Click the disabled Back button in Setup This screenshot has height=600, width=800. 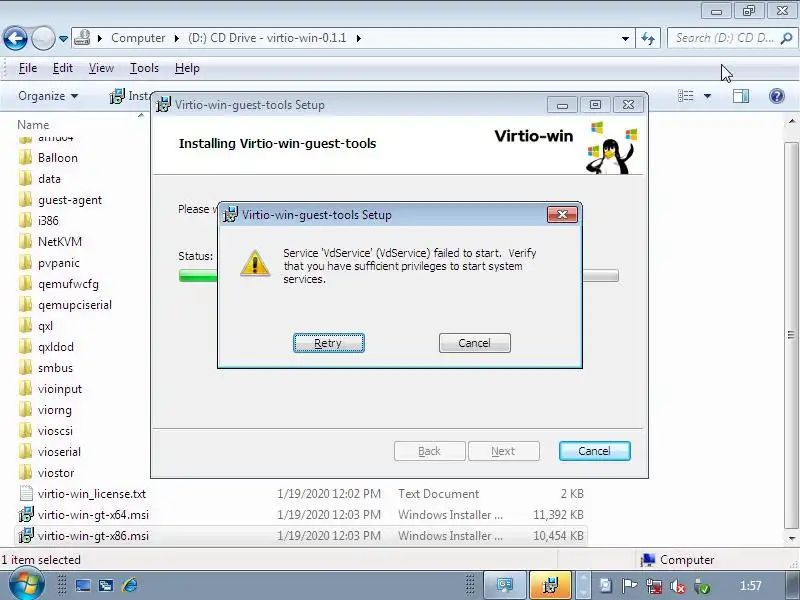430,451
